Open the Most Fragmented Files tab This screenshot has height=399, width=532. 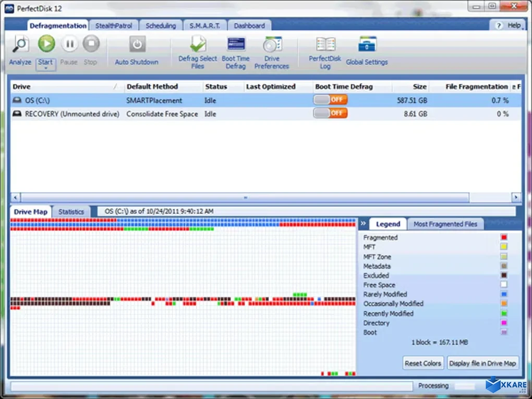click(445, 224)
